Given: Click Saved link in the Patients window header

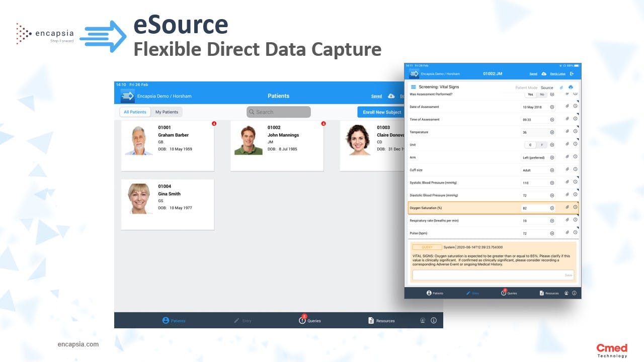Looking at the screenshot, I should pos(376,96).
